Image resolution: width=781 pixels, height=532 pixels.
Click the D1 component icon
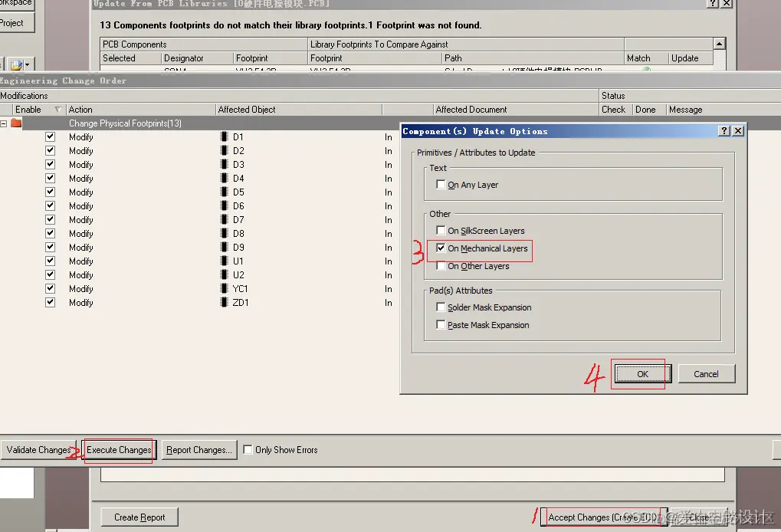coord(224,136)
